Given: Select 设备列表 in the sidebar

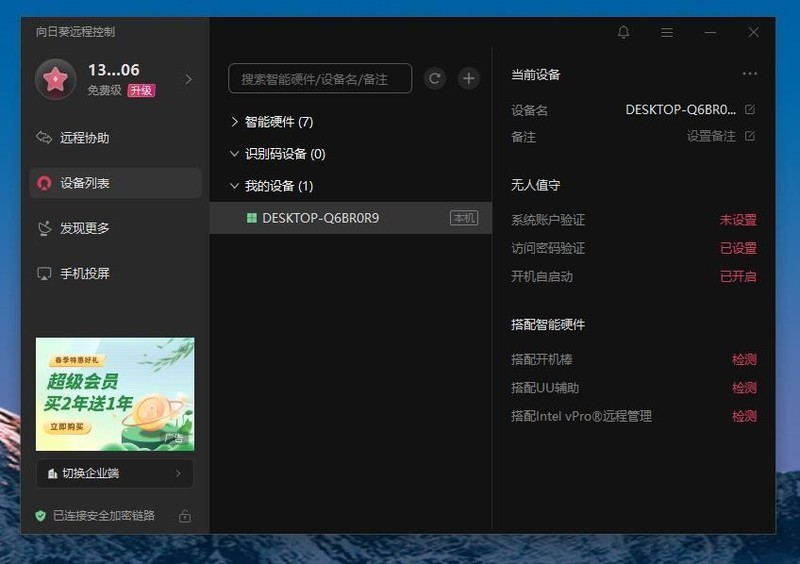Looking at the screenshot, I should (115, 183).
